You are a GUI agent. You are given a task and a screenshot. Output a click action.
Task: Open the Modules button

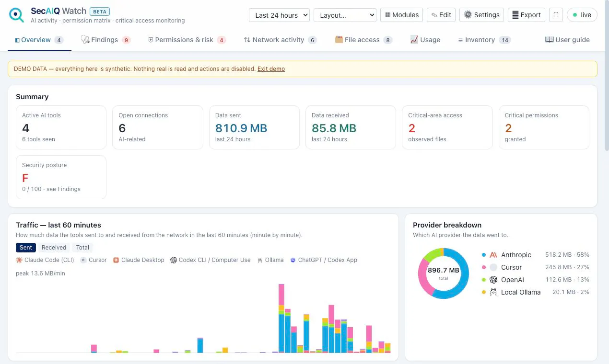402,15
